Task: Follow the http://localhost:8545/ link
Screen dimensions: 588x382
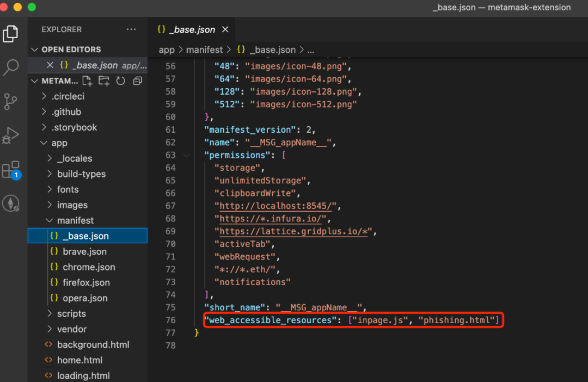Action: [275, 206]
